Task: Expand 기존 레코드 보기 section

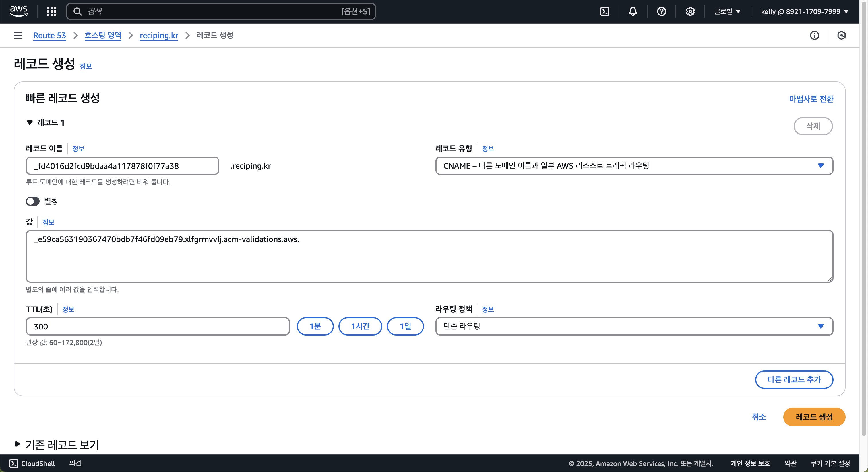Action: tap(18, 444)
